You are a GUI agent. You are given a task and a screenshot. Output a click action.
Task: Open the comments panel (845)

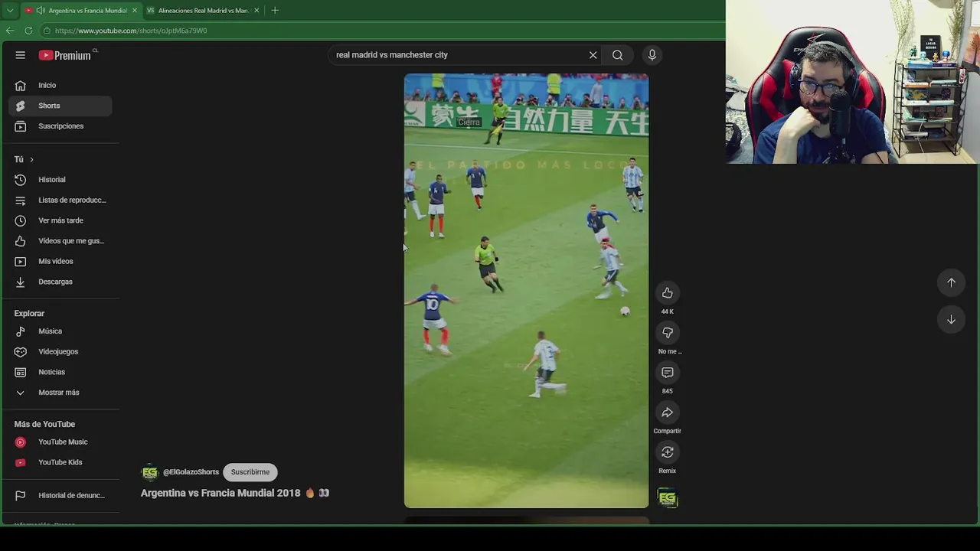668,373
